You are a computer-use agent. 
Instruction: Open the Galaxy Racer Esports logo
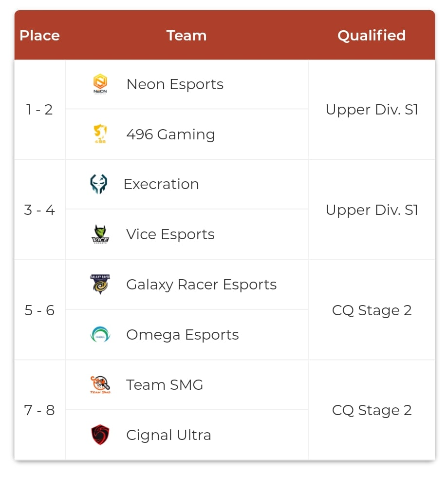click(x=100, y=284)
